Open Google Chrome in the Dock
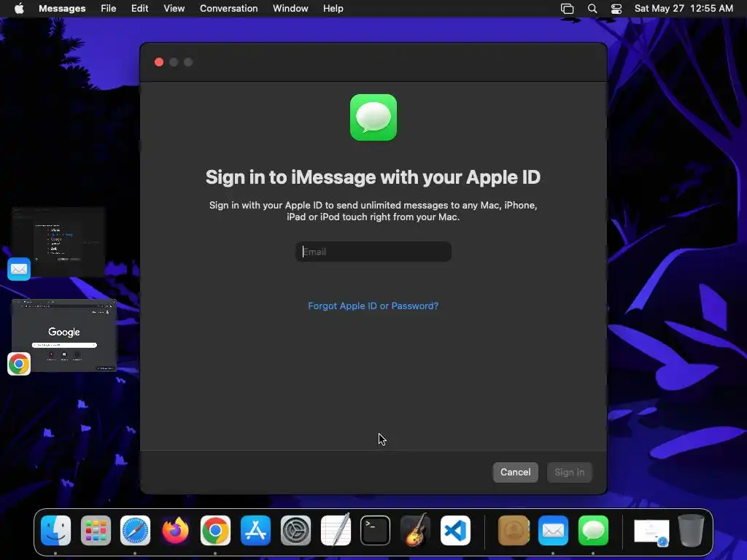747x560 pixels. point(215,531)
